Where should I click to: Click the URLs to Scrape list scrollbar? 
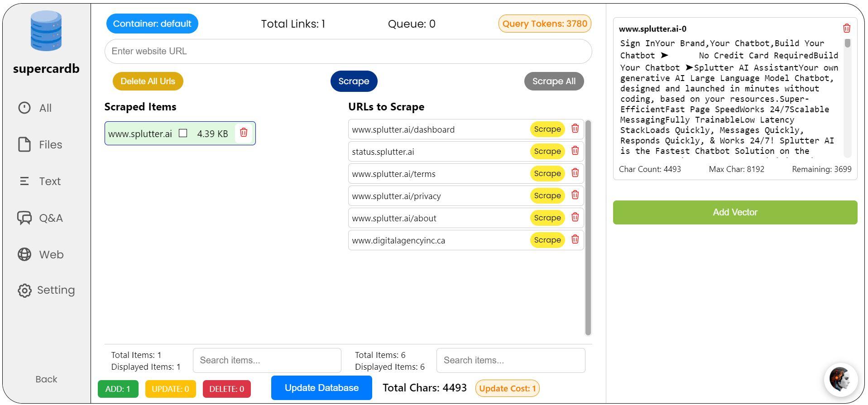[588, 228]
